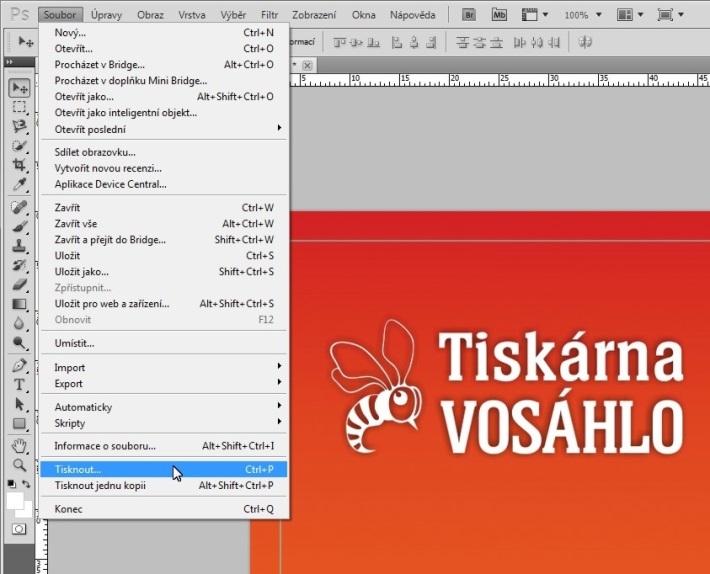Image resolution: width=710 pixels, height=574 pixels.
Task: Open the Úpravy menu
Action: point(106,15)
